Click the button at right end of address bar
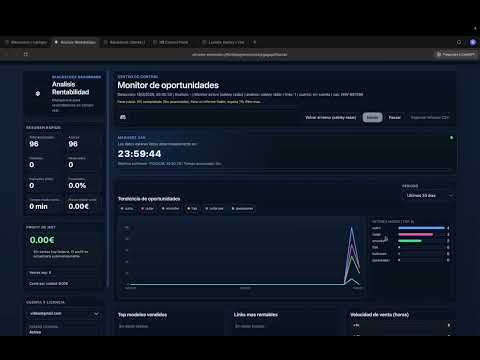Viewport: 480px width, 360px height. tap(455, 54)
